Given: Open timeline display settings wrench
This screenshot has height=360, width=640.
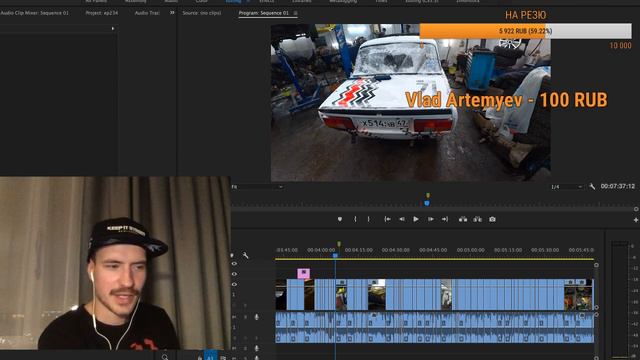Looking at the screenshot, I should [x=245, y=255].
